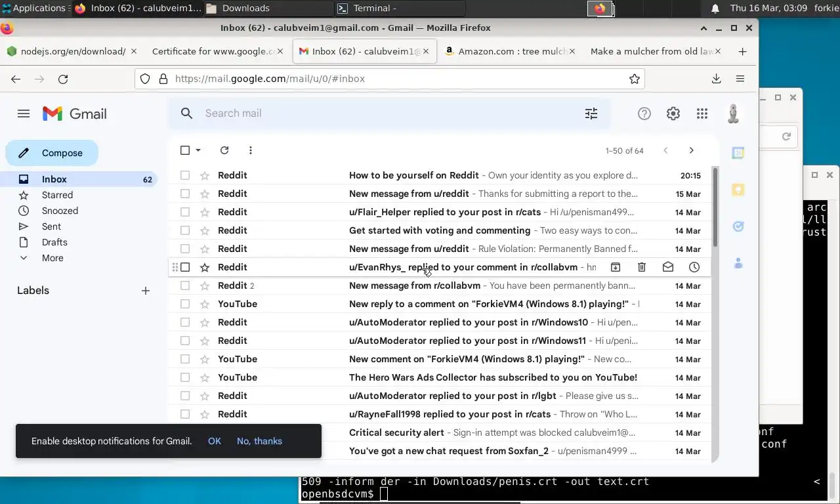Image resolution: width=840 pixels, height=504 pixels.
Task: Star the r/Windows10 AutoModerator email
Action: 205,322
